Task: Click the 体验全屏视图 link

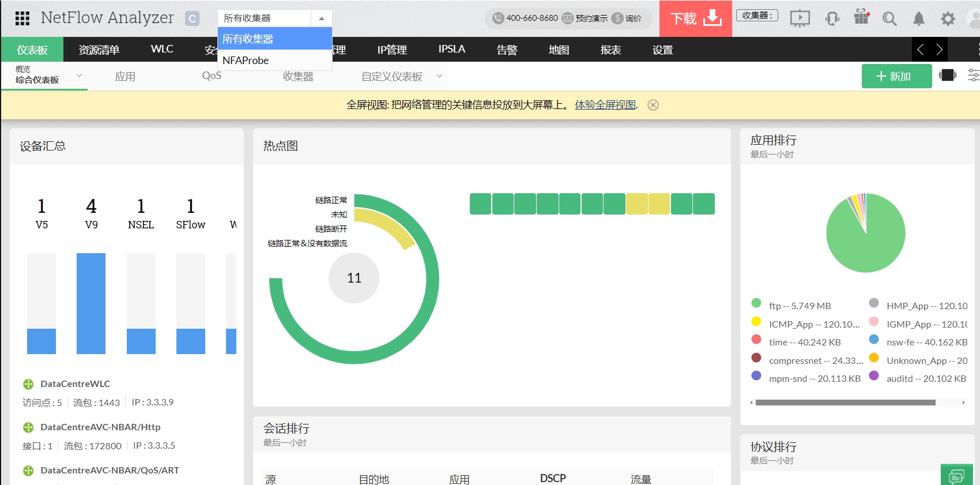Action: [605, 104]
